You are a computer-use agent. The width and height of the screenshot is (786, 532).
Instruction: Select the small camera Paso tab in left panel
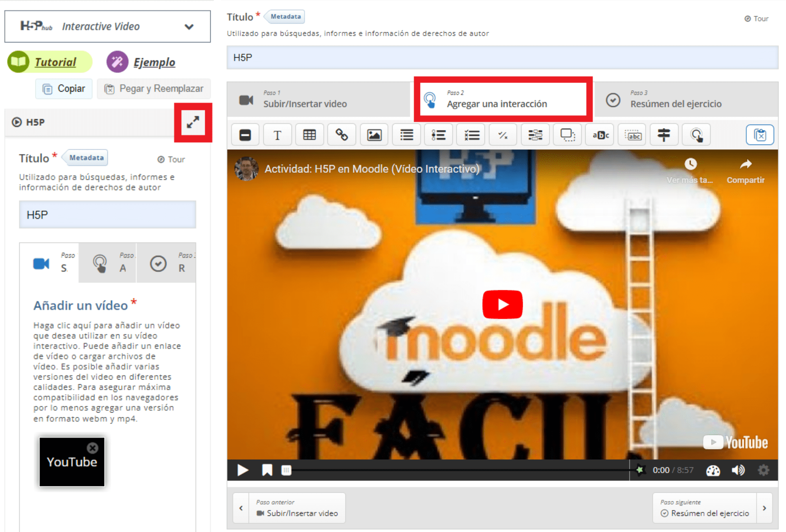50,262
